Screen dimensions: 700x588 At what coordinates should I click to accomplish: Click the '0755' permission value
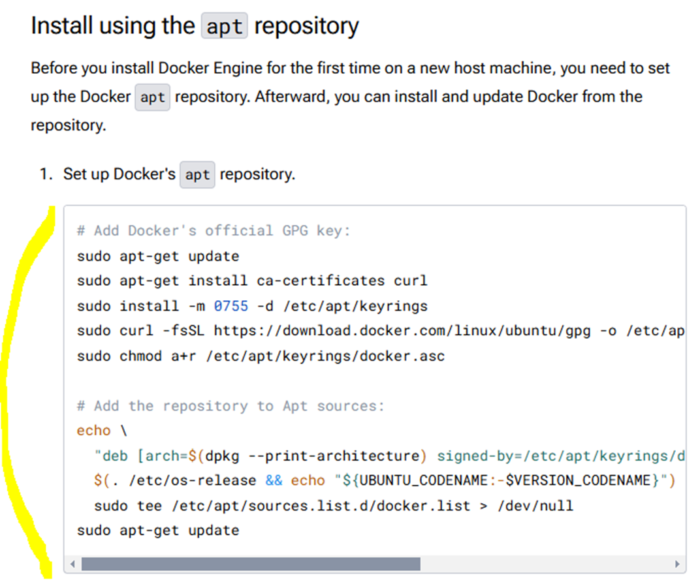pyautogui.click(x=231, y=306)
